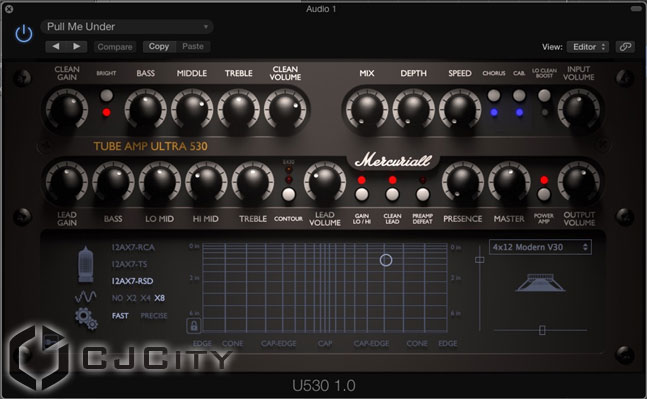Toggle the Lo Clean Boost button

544,95
